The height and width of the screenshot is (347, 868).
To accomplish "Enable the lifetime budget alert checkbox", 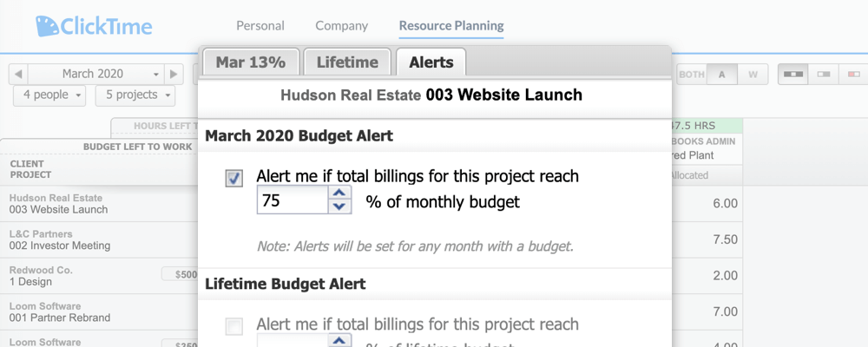I will [x=234, y=326].
